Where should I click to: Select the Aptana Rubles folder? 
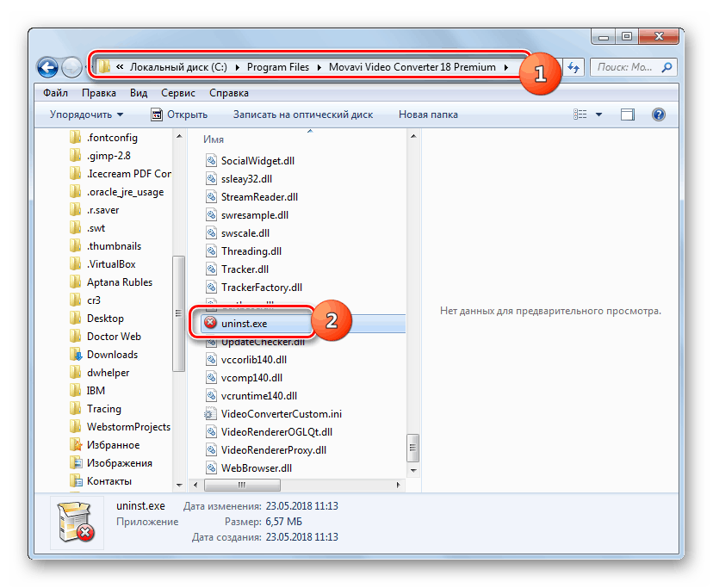point(120,282)
